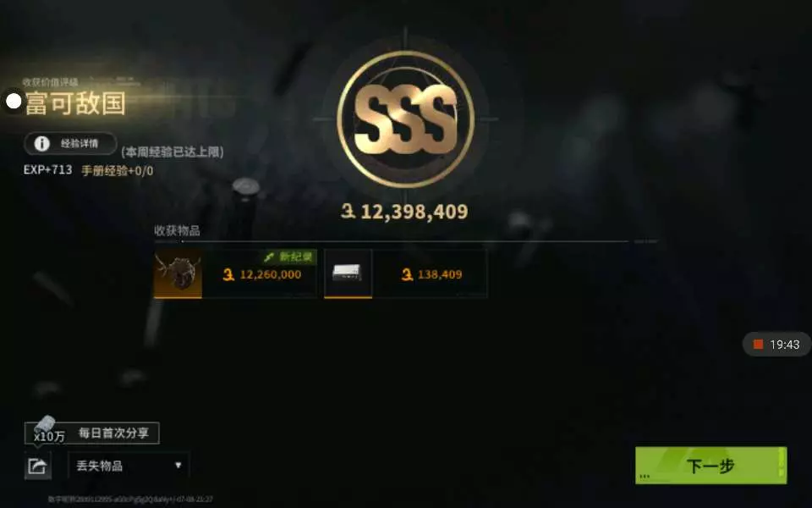Click the 138,409 item value
Screen dimensions: 812x508
[440, 274]
